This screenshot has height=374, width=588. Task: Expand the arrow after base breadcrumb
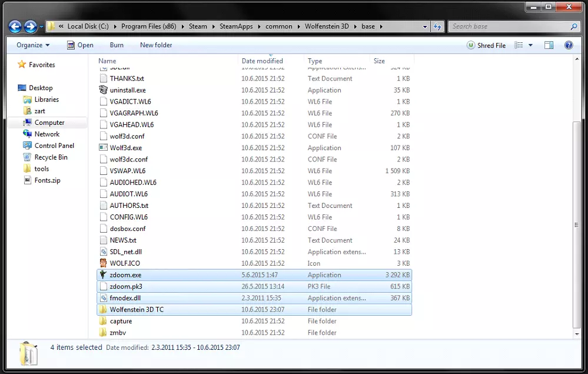pos(381,27)
